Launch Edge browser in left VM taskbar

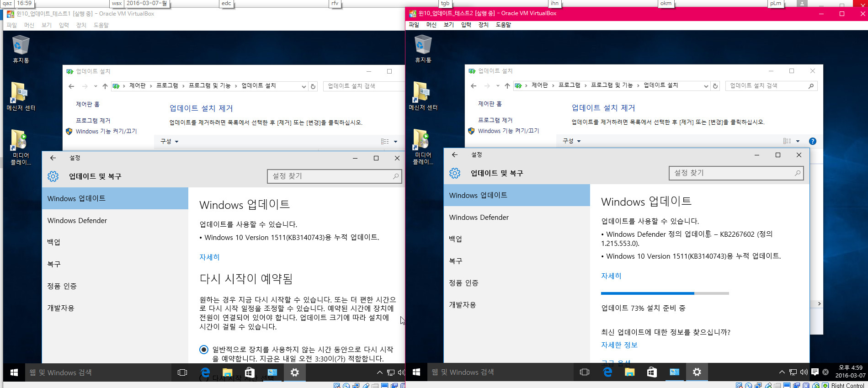click(205, 372)
